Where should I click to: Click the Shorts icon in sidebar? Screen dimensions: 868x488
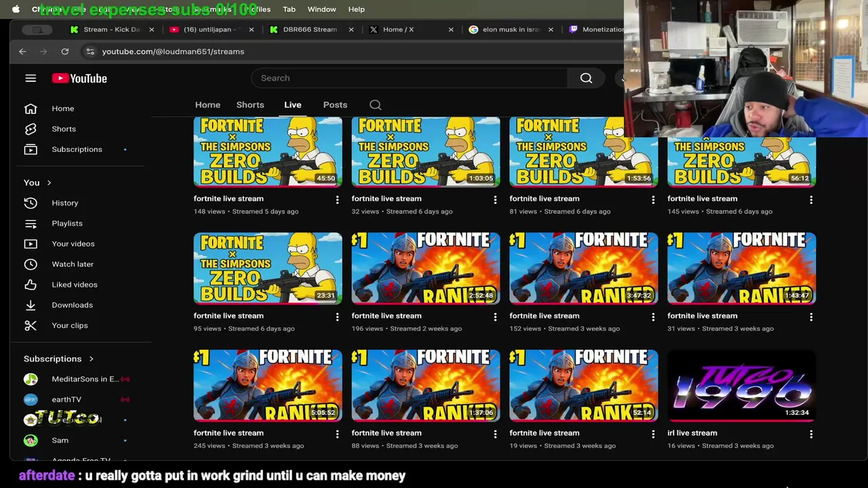tap(31, 129)
